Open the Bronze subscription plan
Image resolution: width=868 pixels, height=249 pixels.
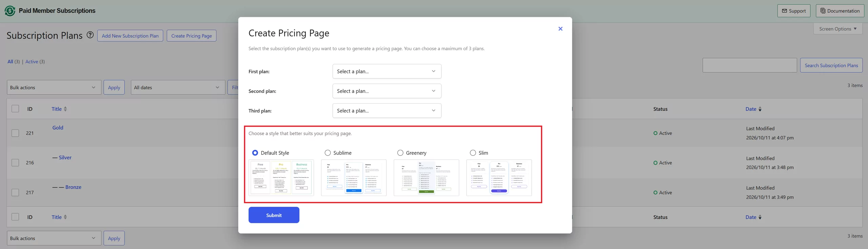click(x=73, y=187)
